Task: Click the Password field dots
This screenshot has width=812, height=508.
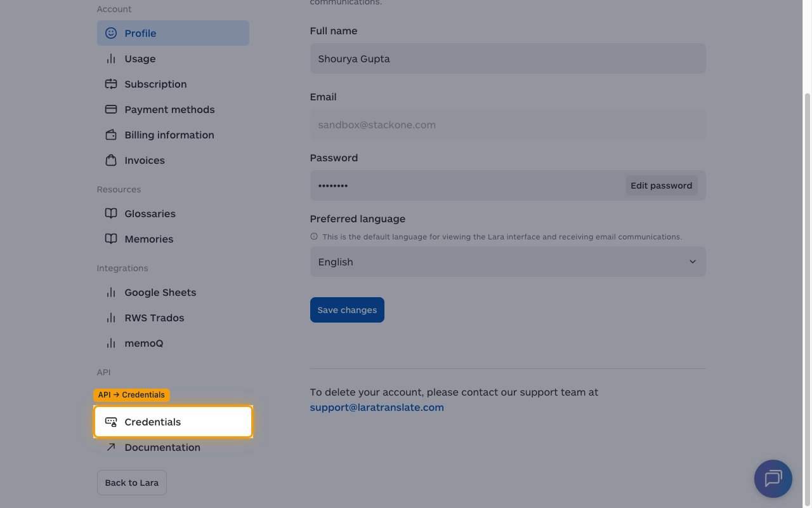Action: (333, 185)
